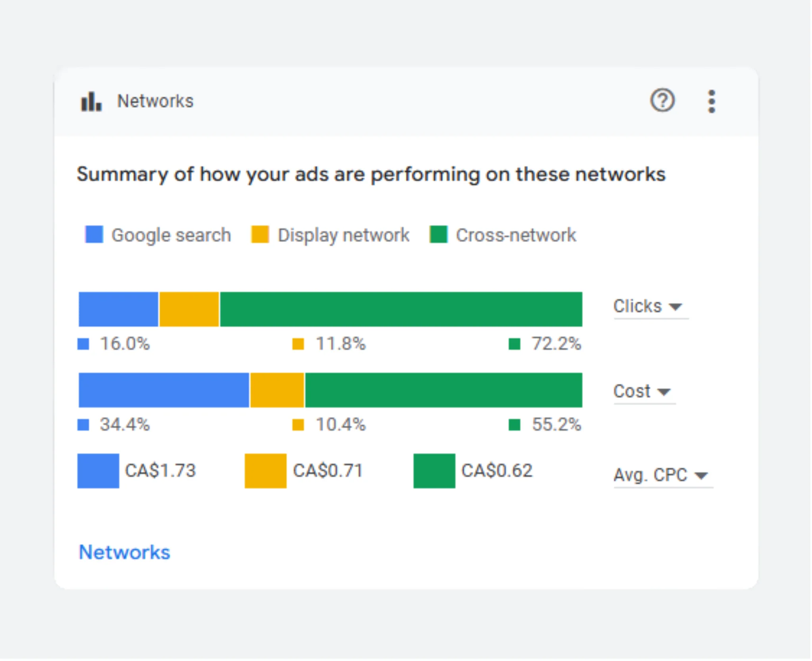812x661 pixels.
Task: Click the yellow Display segment in Clicks bar
Action: (x=189, y=309)
